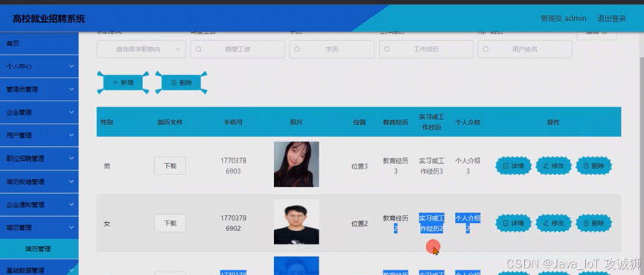This screenshot has height=275, width=644.
Task: Click the 删除 batch delete button above table
Action: coord(181,83)
